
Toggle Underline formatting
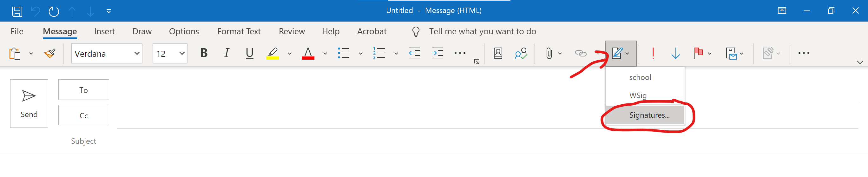pyautogui.click(x=249, y=53)
